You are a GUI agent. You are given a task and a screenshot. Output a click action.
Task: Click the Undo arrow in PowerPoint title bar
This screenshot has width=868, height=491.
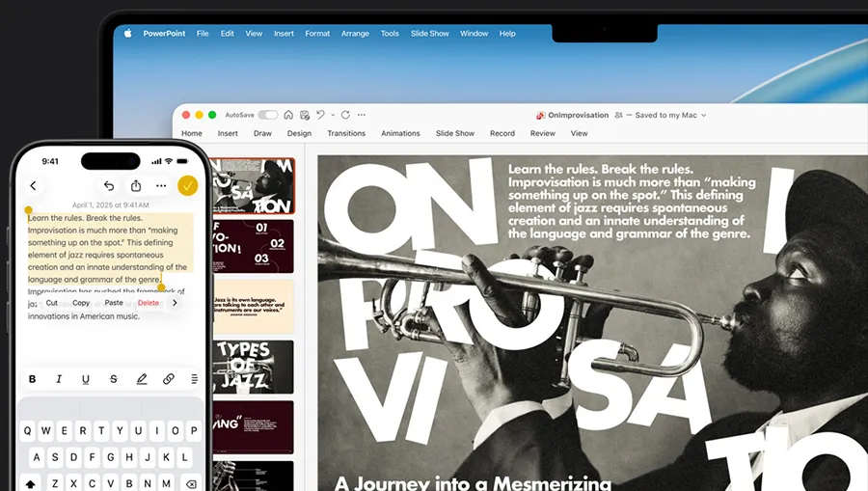(x=319, y=115)
